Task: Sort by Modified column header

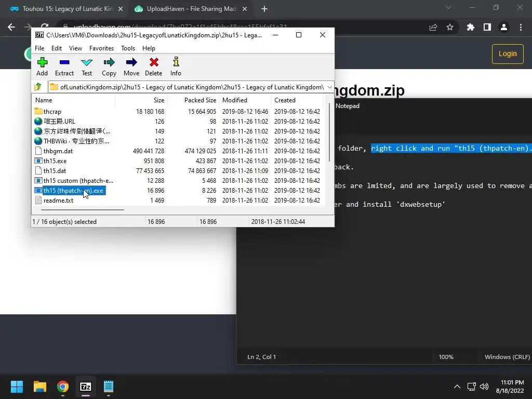Action: (245, 100)
